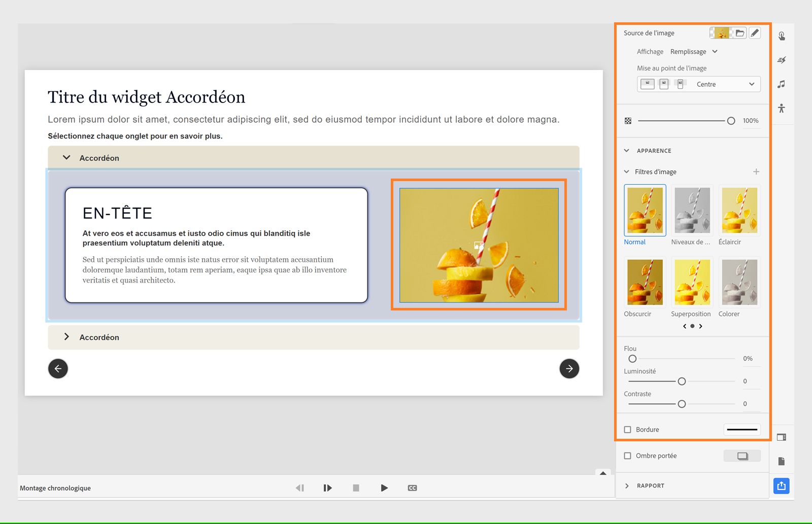
Task: Apply the Superposition image filter
Action: (x=692, y=282)
